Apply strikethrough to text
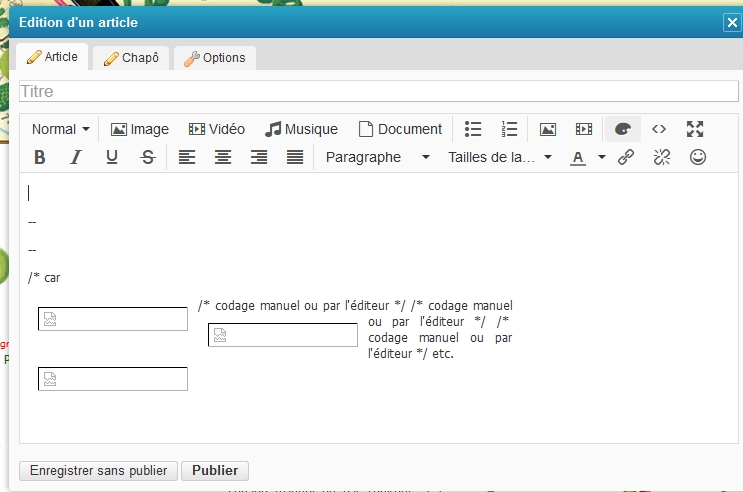 [x=148, y=157]
